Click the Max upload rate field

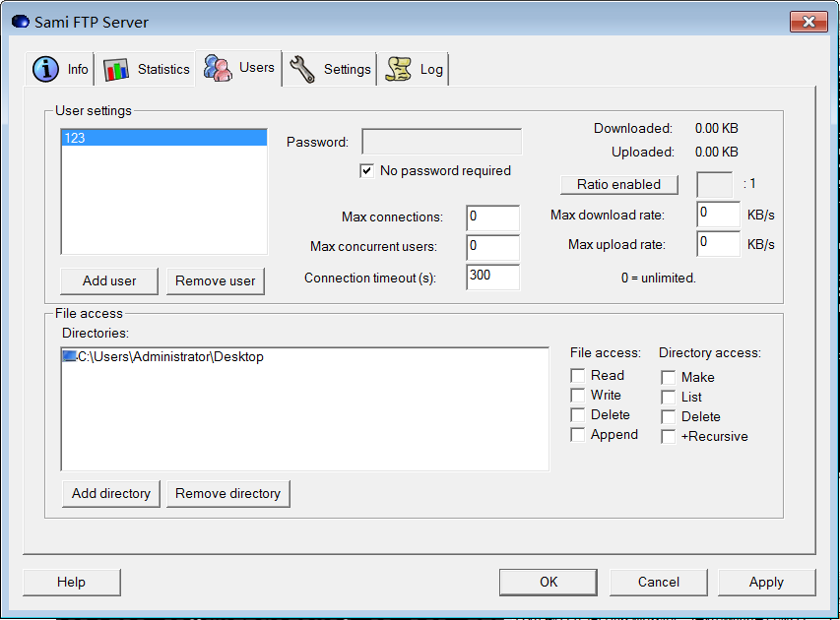719,244
